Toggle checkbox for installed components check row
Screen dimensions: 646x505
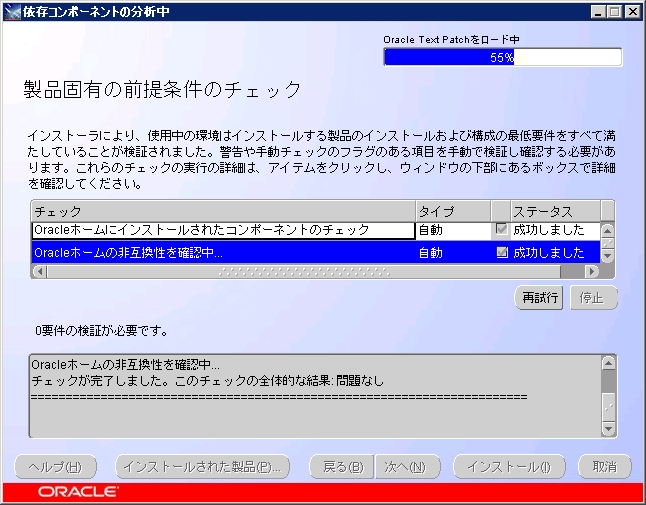502,230
